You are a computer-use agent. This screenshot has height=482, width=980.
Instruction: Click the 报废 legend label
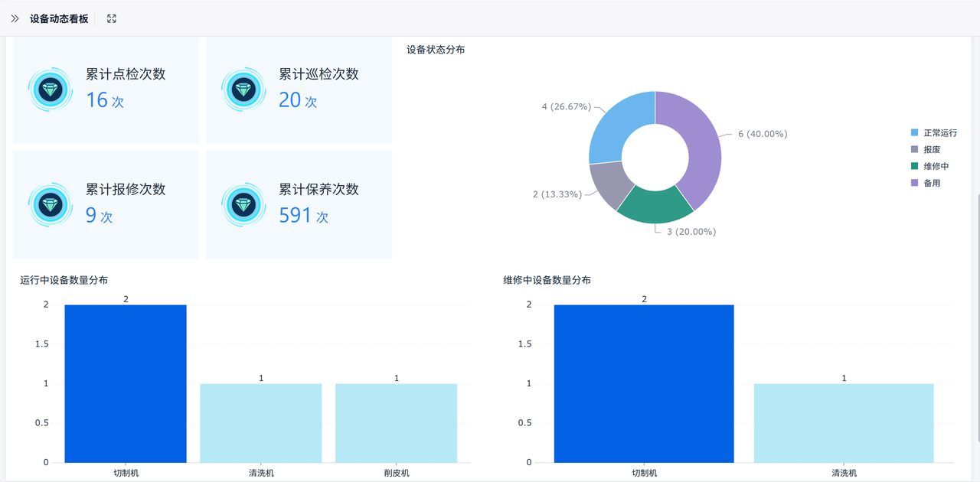pos(932,150)
